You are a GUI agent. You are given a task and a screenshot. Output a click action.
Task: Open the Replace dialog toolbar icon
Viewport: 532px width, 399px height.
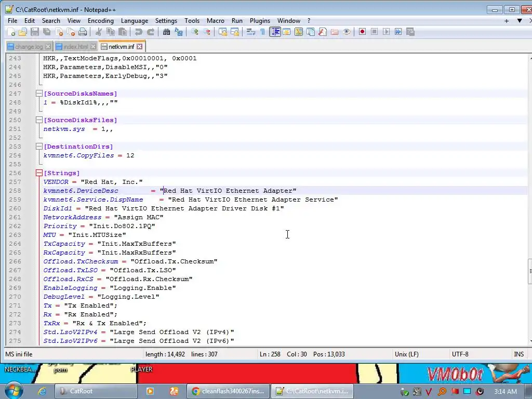click(x=179, y=32)
